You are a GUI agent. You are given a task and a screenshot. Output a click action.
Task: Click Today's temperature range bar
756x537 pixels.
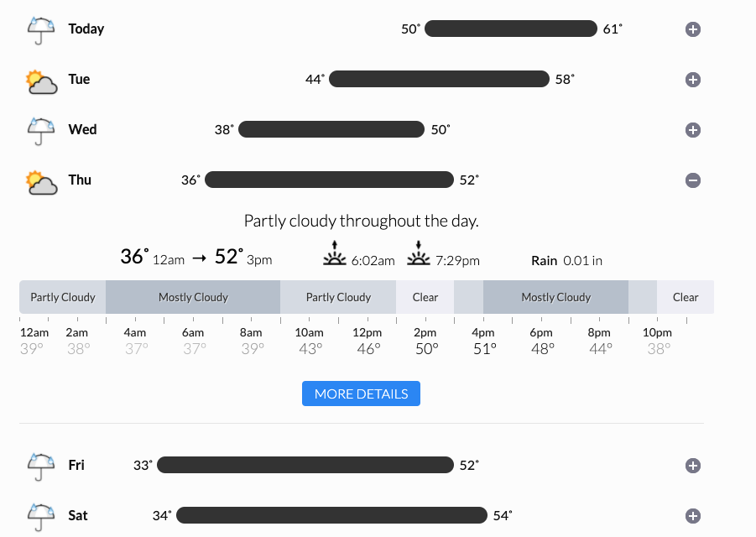(x=510, y=29)
